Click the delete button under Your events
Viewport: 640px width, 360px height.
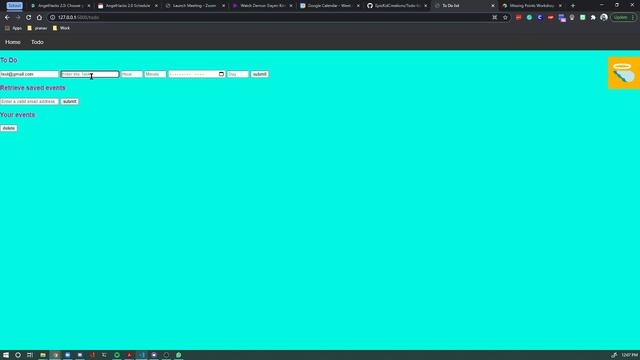(x=9, y=128)
